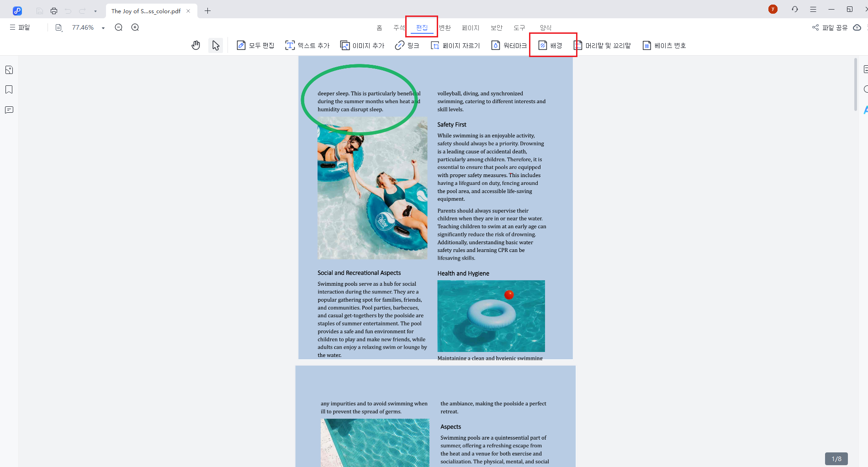Open the page thumbnails sidebar panel
This screenshot has height=467, width=868.
(x=9, y=70)
